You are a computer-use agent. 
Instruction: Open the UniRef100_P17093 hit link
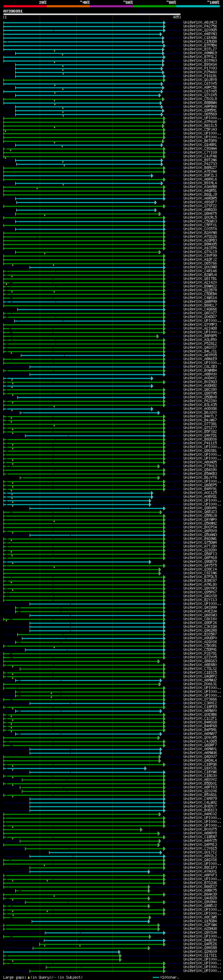200,68
